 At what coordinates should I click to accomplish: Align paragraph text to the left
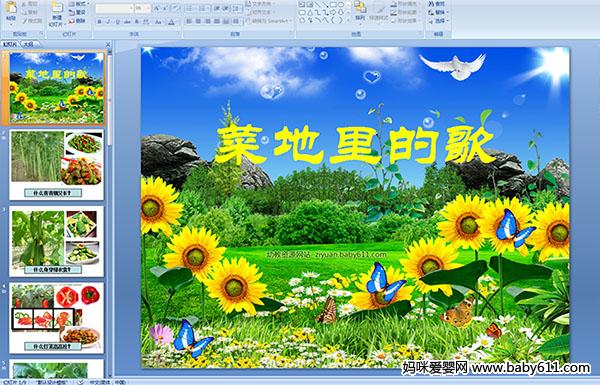click(x=189, y=21)
